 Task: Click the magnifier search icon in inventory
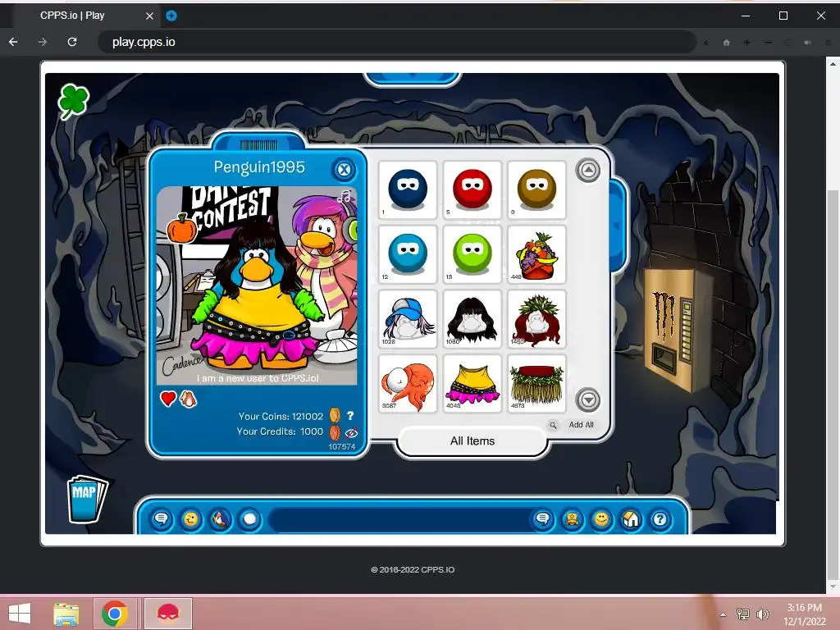click(553, 426)
